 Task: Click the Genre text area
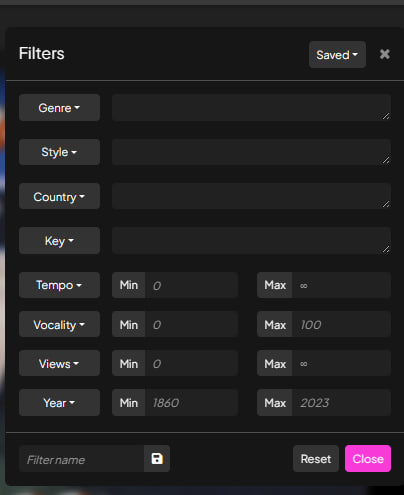pos(251,108)
